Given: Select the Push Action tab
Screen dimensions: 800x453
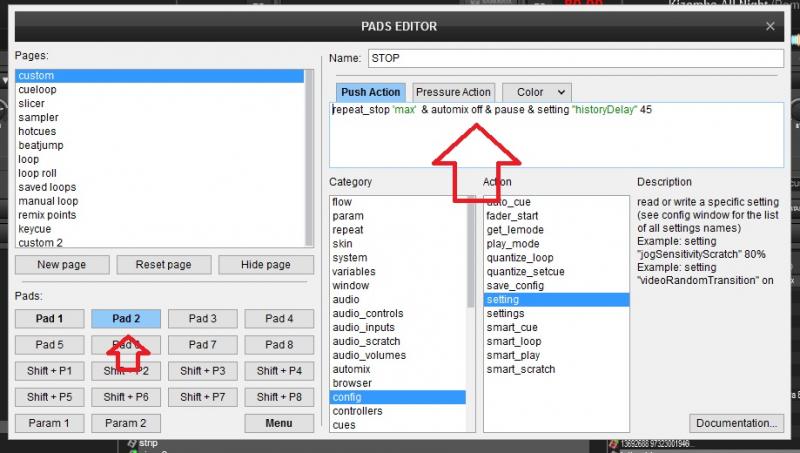Looking at the screenshot, I should [370, 92].
